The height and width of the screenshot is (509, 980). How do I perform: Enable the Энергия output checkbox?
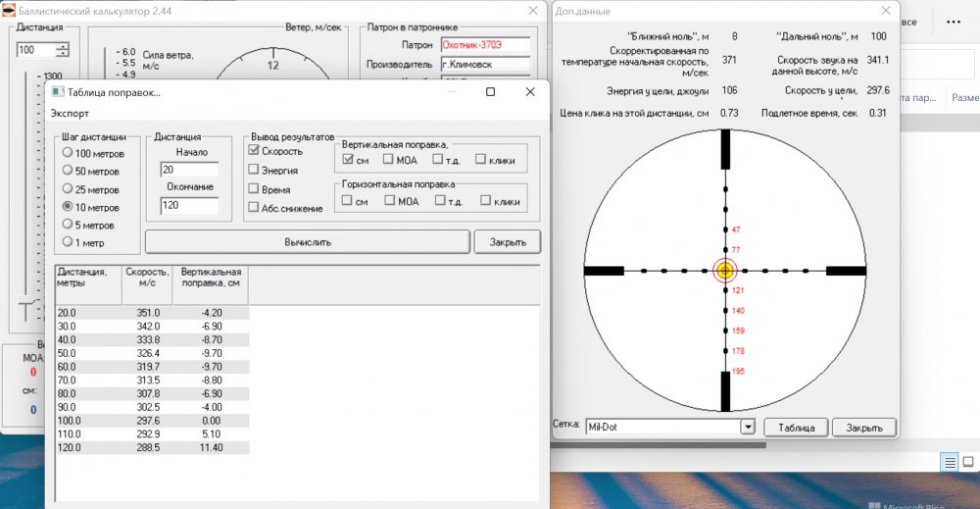point(255,170)
